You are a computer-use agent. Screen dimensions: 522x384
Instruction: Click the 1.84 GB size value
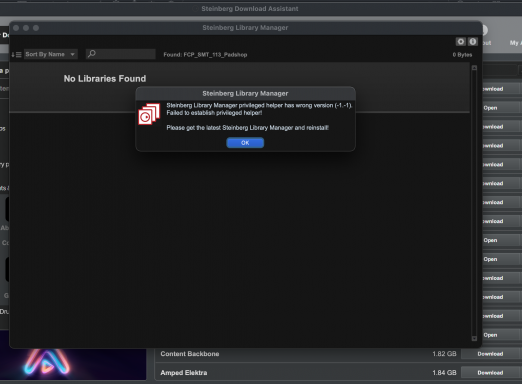[x=444, y=373]
